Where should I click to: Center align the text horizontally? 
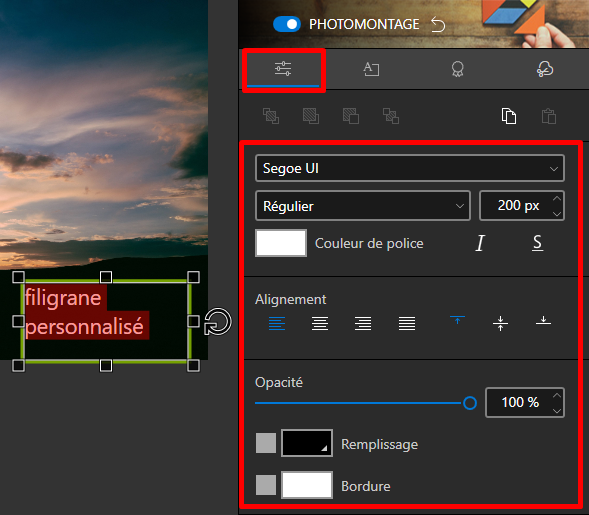point(320,323)
